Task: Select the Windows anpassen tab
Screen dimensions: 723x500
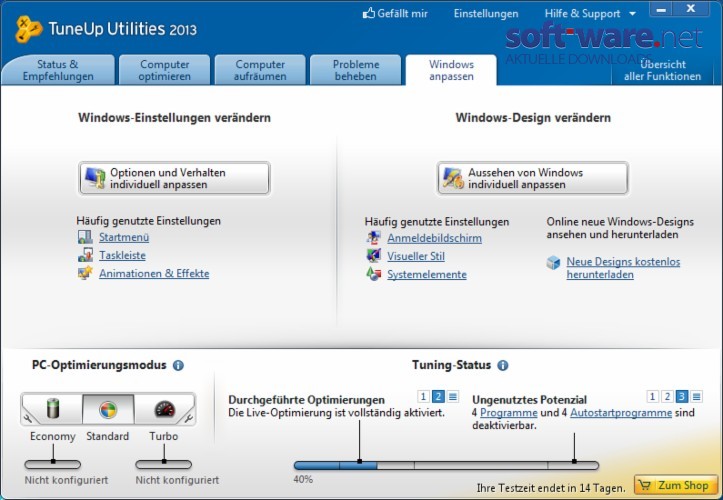Action: 451,70
